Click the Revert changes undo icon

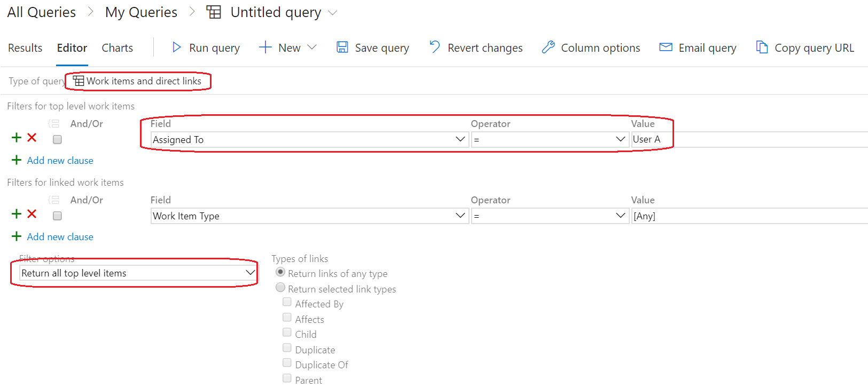435,47
